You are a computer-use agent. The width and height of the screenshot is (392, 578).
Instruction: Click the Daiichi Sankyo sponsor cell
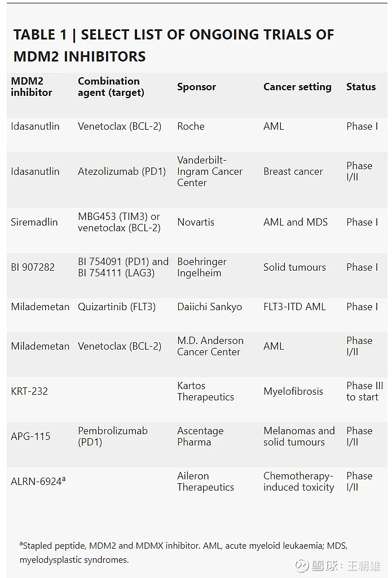click(209, 307)
